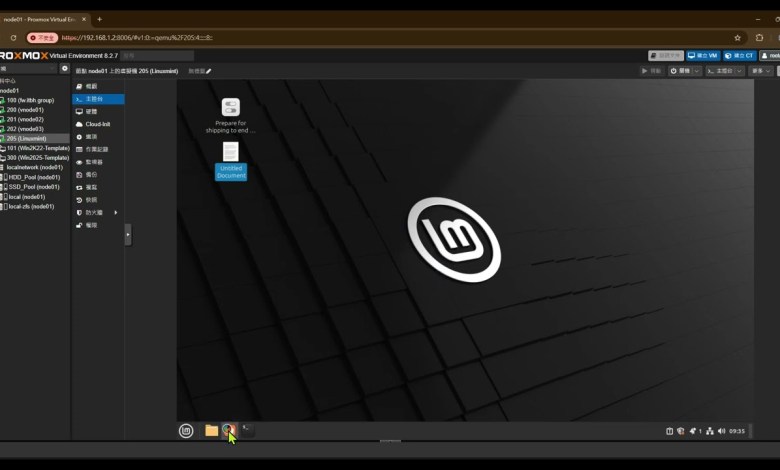Screen dimensions: 780x470
Task: Select the node01 entry in resource tree
Action: [35, 91]
